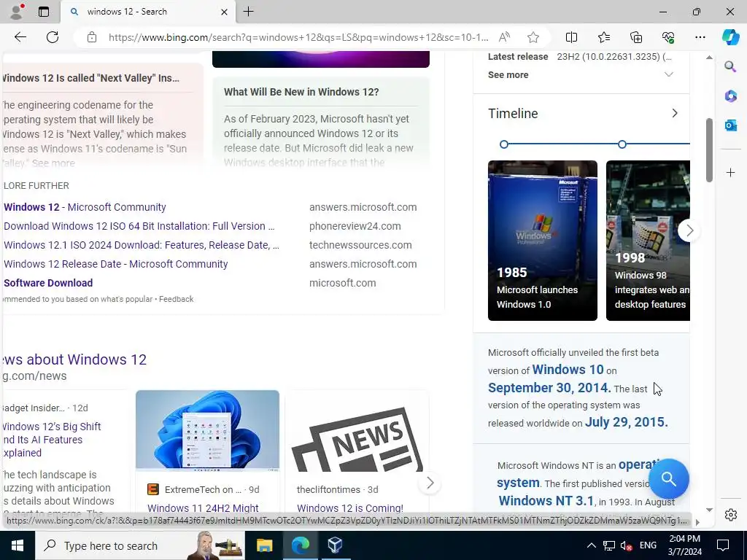747x560 pixels.
Task: Open the 1998 Windows 98 card
Action: [x=648, y=241]
